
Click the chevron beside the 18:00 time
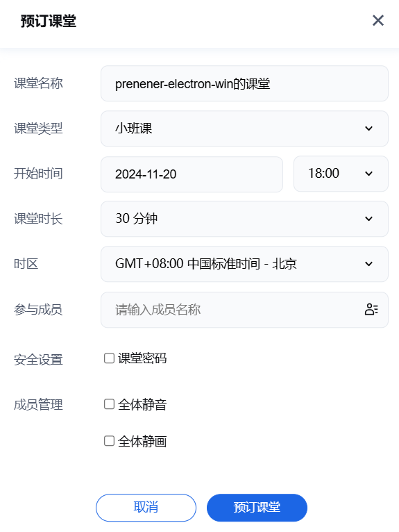369,174
